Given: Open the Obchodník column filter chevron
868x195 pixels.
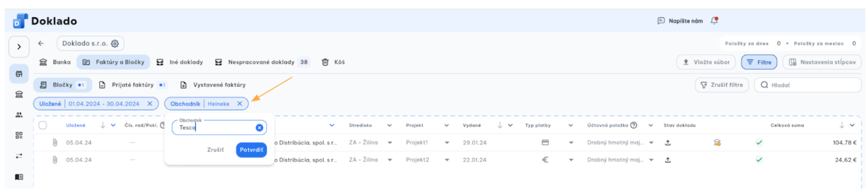Looking at the screenshot, I should (x=332, y=126).
